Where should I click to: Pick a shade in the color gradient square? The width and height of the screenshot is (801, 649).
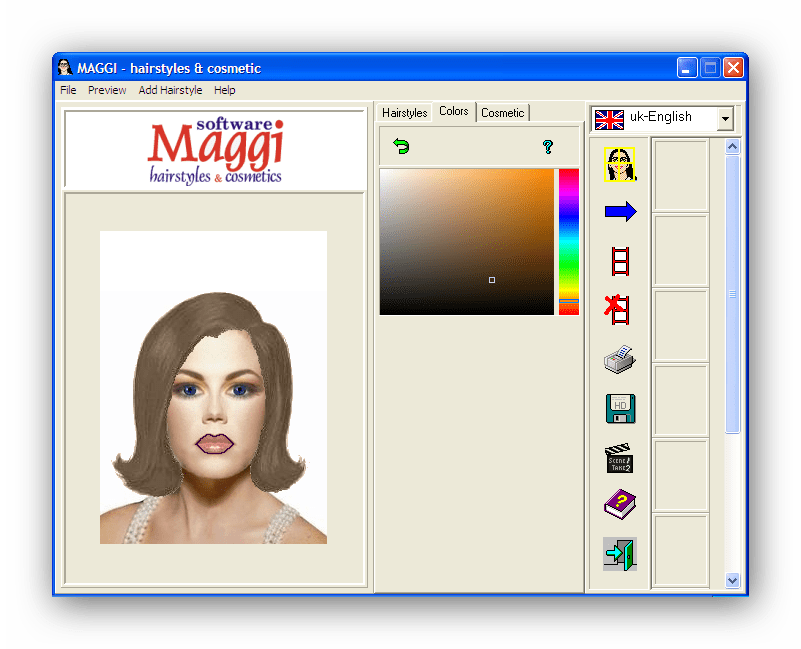pos(466,241)
